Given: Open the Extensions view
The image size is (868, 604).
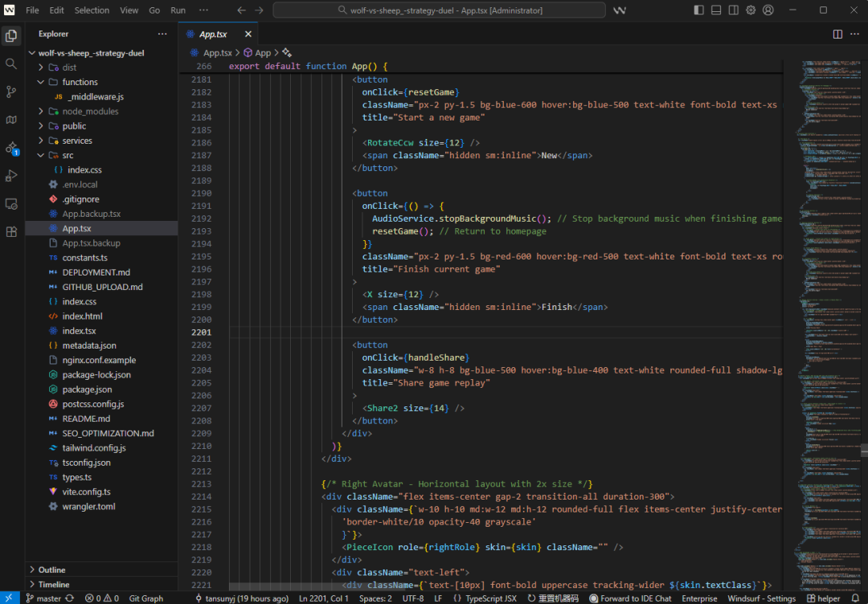Looking at the screenshot, I should pyautogui.click(x=11, y=232).
